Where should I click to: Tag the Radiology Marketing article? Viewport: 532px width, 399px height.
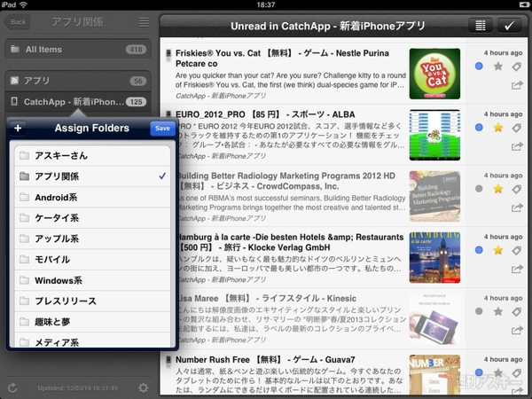517,189
